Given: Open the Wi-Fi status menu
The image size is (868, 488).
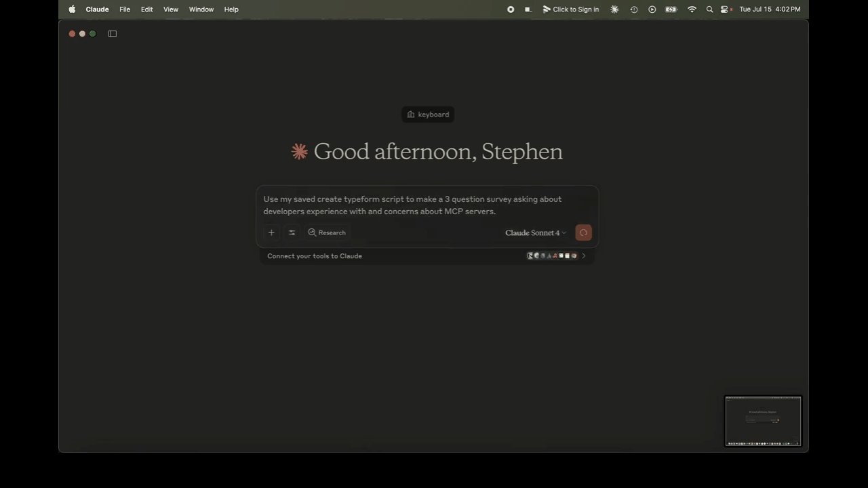Looking at the screenshot, I should 692,9.
